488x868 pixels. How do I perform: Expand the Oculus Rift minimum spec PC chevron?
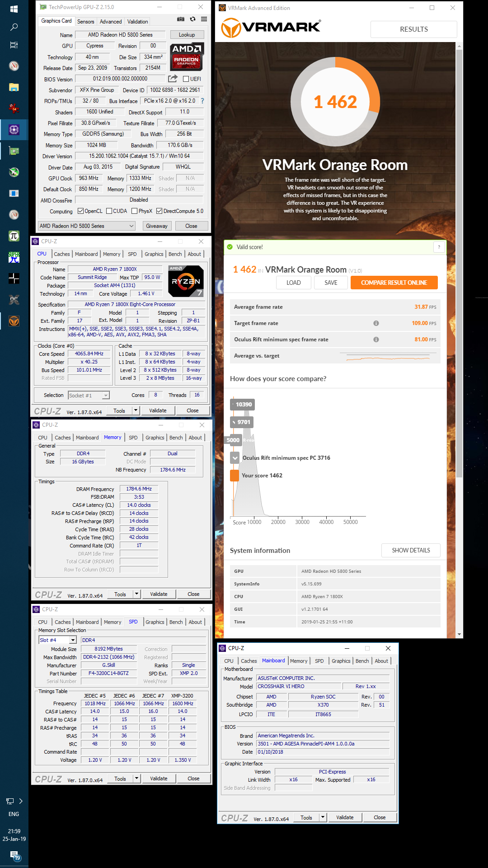[x=235, y=458]
